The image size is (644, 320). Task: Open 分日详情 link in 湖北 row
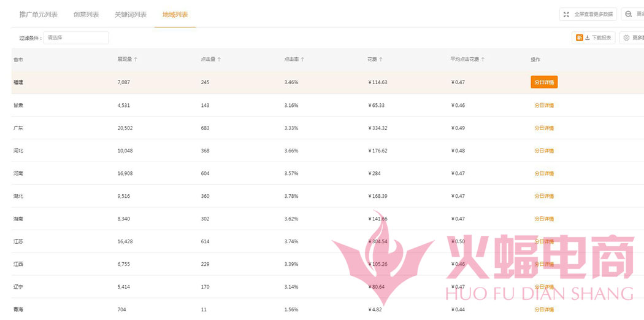click(544, 196)
